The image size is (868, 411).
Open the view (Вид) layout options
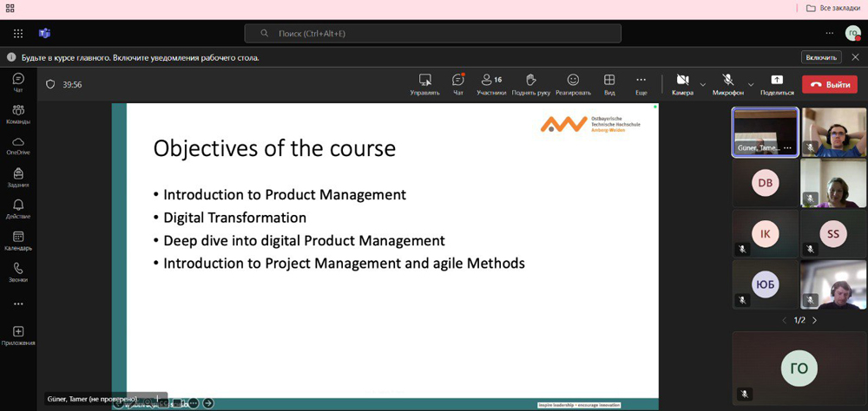(609, 83)
